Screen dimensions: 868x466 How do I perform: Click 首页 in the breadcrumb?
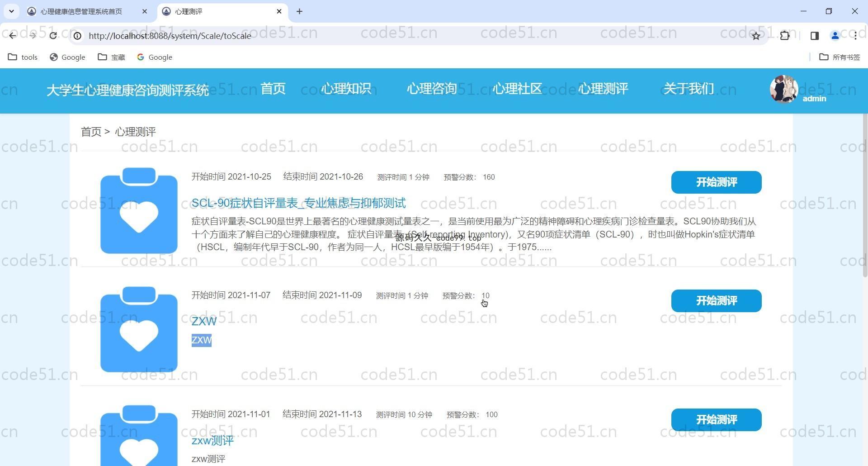(91, 132)
